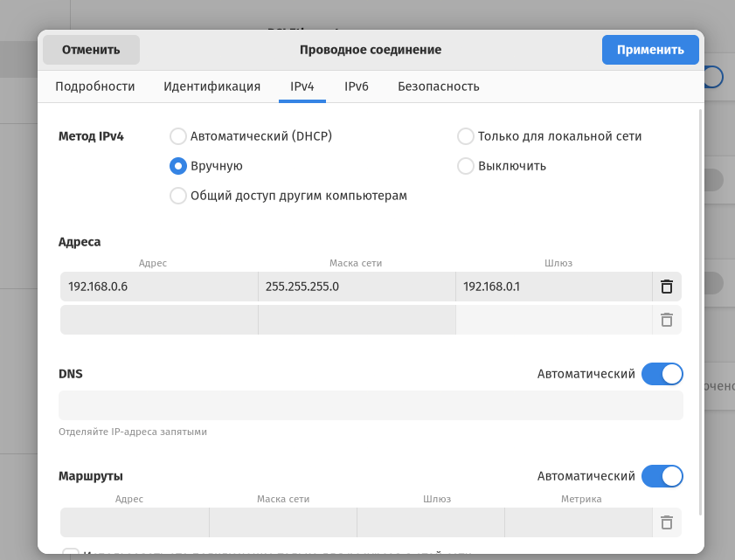Delete the 192.168.0.6 address row
Image resolution: width=735 pixels, height=560 pixels.
(x=666, y=287)
